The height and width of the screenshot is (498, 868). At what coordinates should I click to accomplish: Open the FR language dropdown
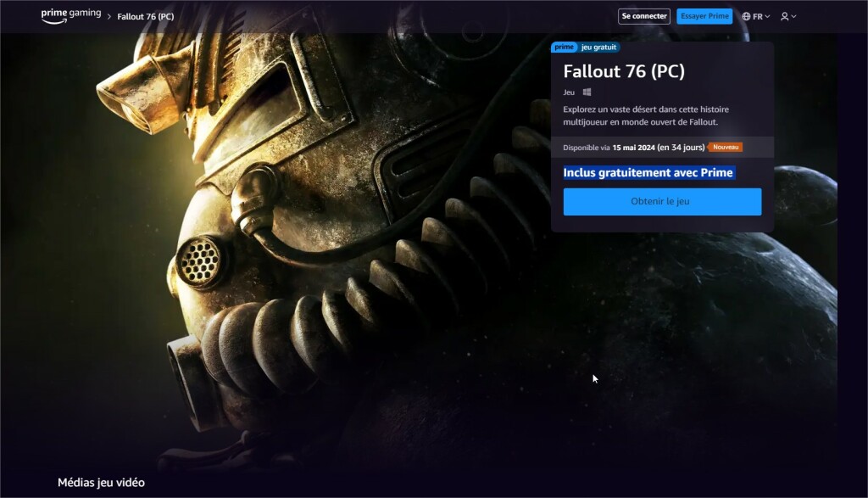pos(756,17)
